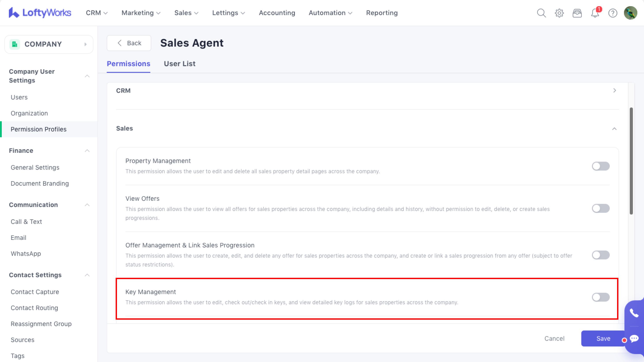Toggle the View Offers permission

pyautogui.click(x=601, y=208)
